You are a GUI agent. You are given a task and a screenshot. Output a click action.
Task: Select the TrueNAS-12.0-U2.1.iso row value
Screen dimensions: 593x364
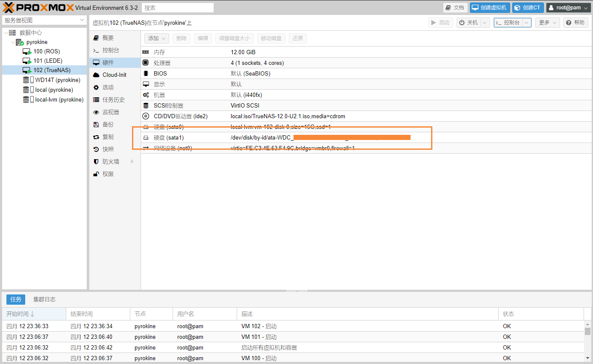pos(288,116)
